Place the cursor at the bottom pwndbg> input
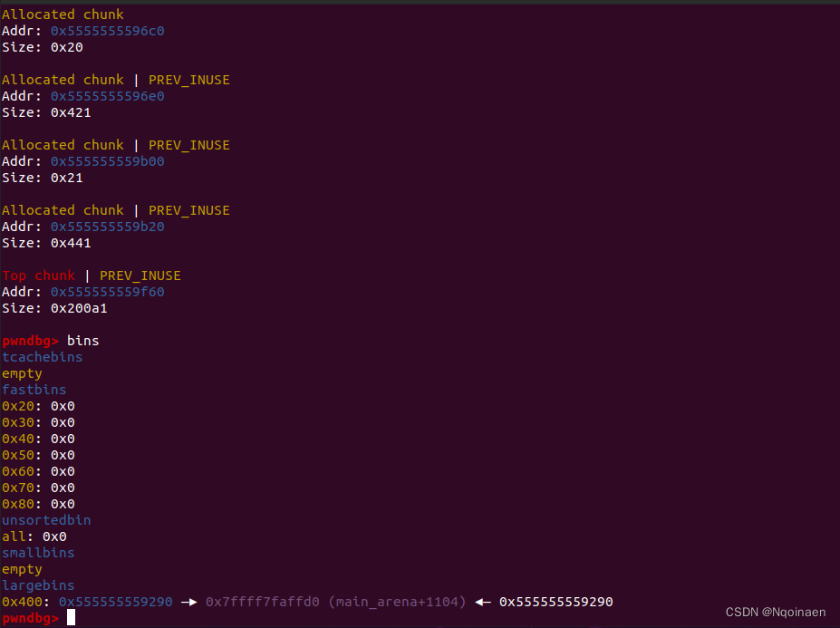This screenshot has height=628, width=840. click(x=71, y=618)
